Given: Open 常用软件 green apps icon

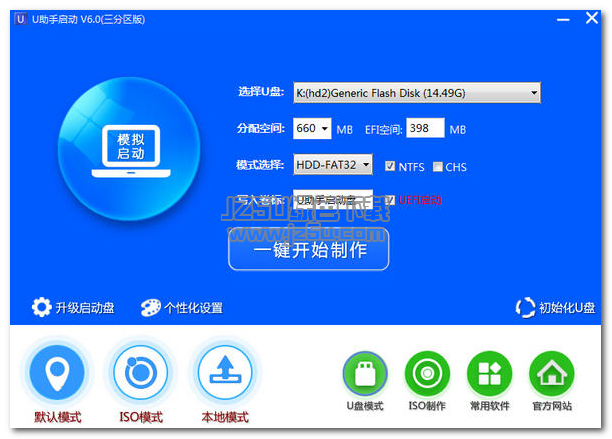Looking at the screenshot, I should [489, 373].
